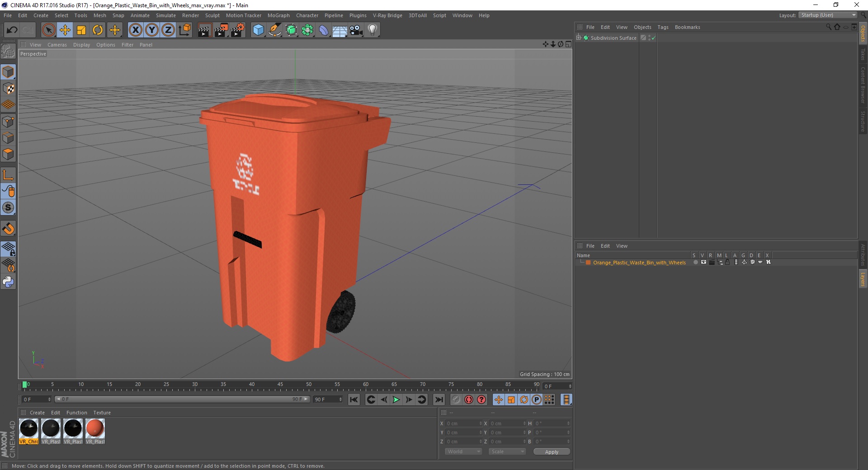This screenshot has height=470, width=868.
Task: Open the Array modeling objects icon
Action: pos(307,30)
